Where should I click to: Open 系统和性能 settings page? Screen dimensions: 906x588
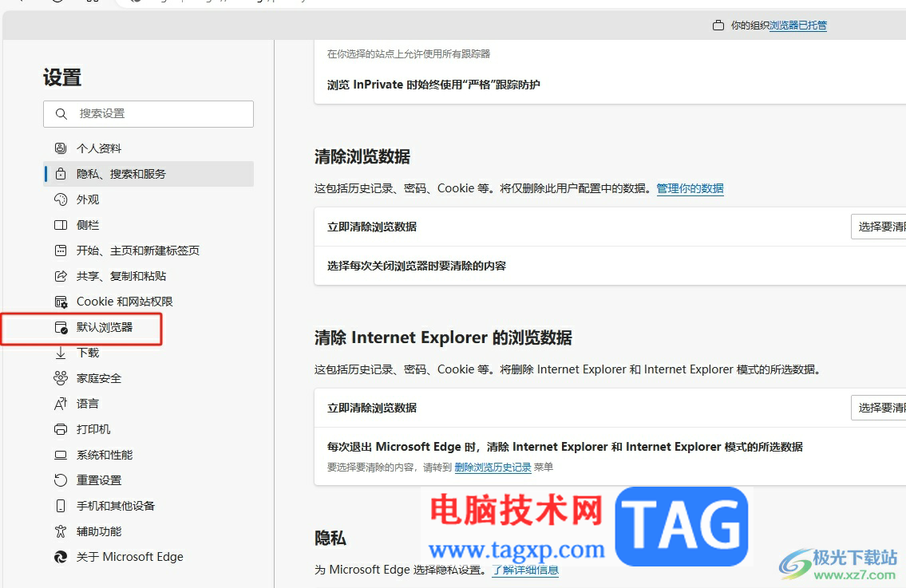tap(148, 455)
